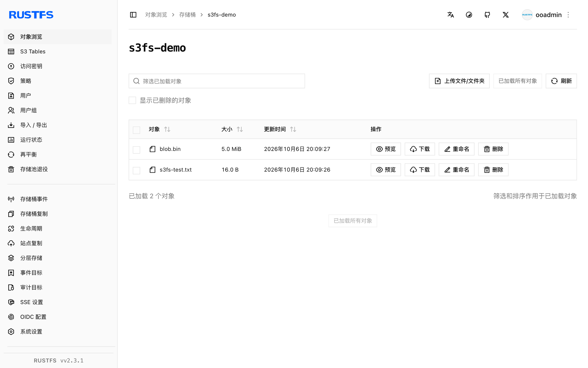This screenshot has height=368, width=588.
Task: Rename blob.bin with 重命名 button
Action: pos(457,149)
